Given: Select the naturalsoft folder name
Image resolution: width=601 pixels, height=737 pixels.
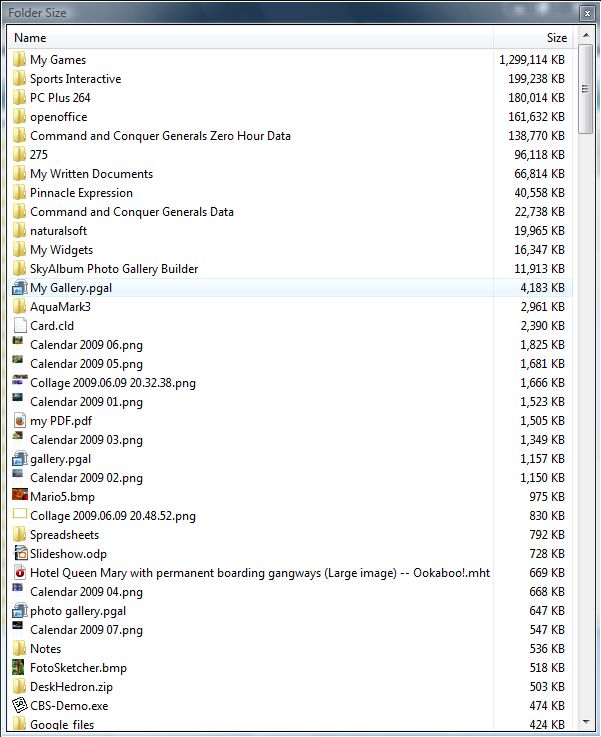Looking at the screenshot, I should [x=58, y=231].
